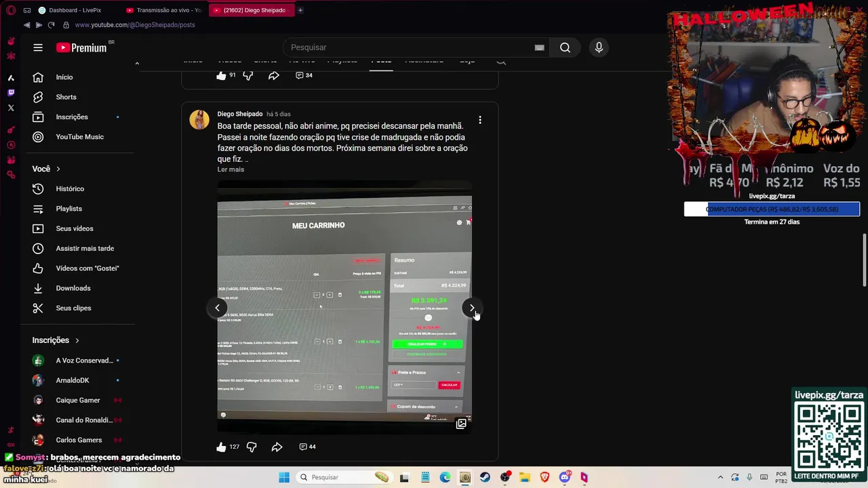Open File Explorer from the taskbar
Viewport: 868px width, 488px height.
coord(525,477)
